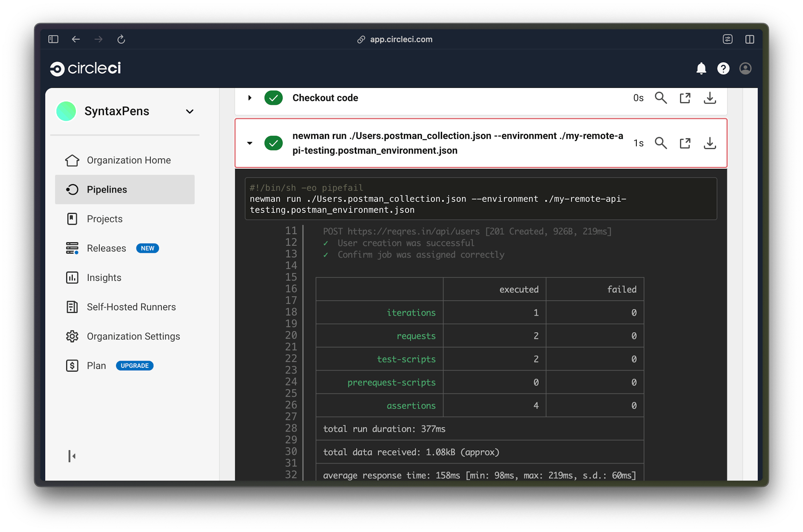The width and height of the screenshot is (803, 532).
Task: Select the Pipelines icon in the sidebar
Action: click(x=73, y=189)
